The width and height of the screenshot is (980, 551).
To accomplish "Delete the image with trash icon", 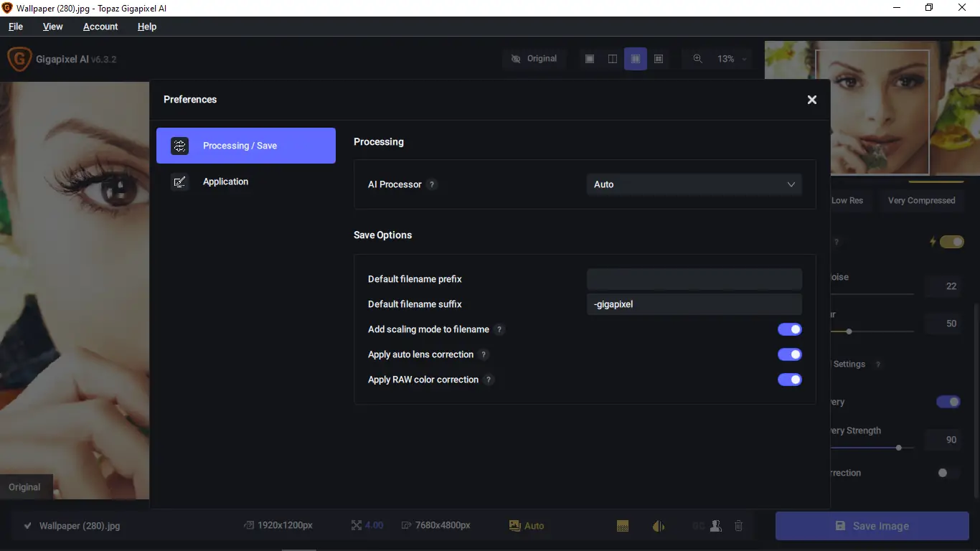I will click(738, 526).
